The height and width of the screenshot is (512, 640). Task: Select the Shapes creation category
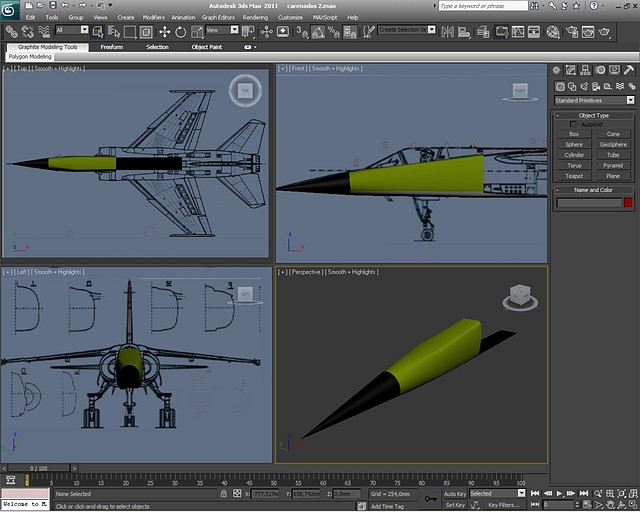coord(572,86)
